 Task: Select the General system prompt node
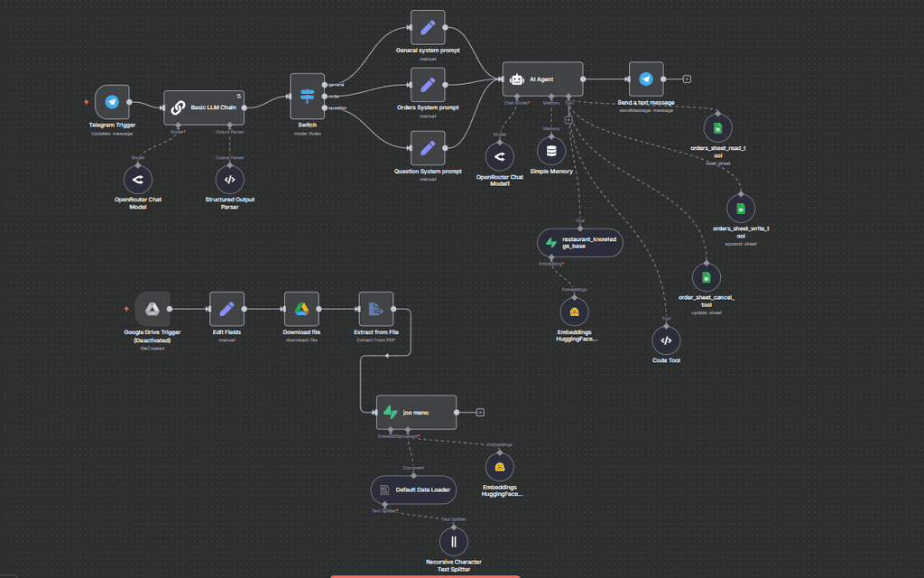coord(428,27)
